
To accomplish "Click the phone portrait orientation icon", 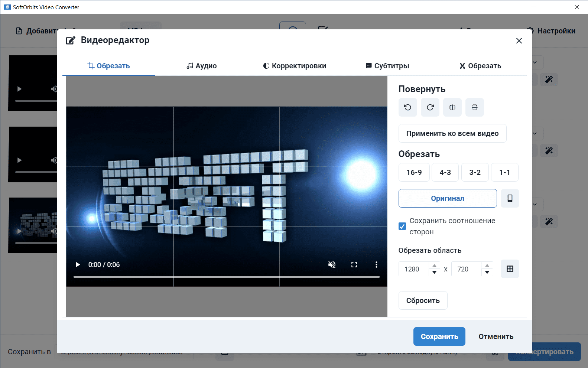I will [x=510, y=198].
